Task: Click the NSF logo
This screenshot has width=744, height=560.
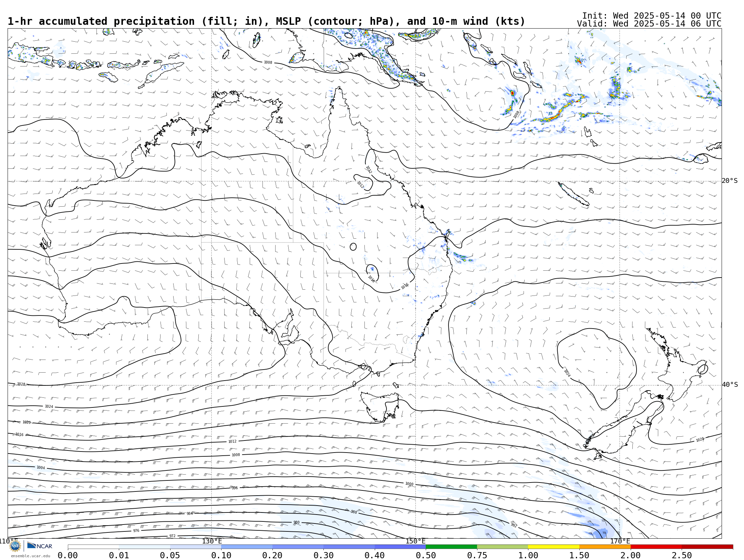Action: coord(15,546)
